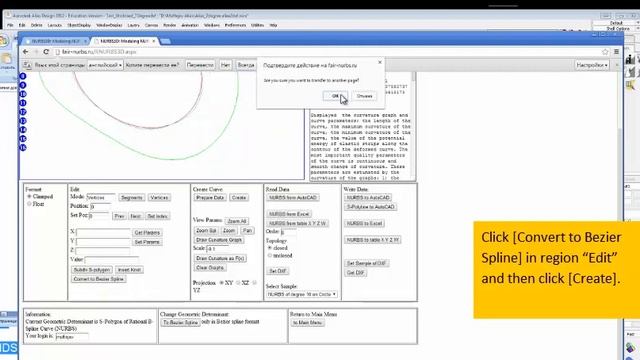Open Help menu in Alias window
640x360 pixels.
point(273,25)
